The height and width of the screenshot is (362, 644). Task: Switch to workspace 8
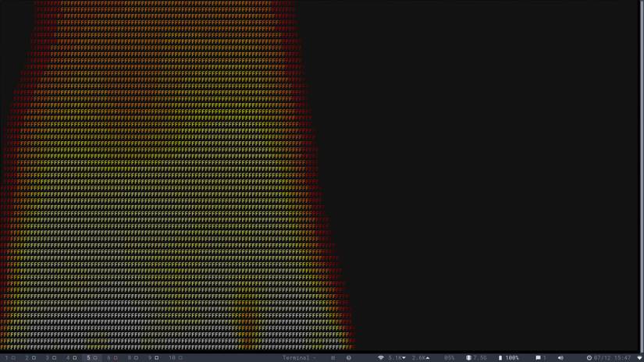(133, 358)
